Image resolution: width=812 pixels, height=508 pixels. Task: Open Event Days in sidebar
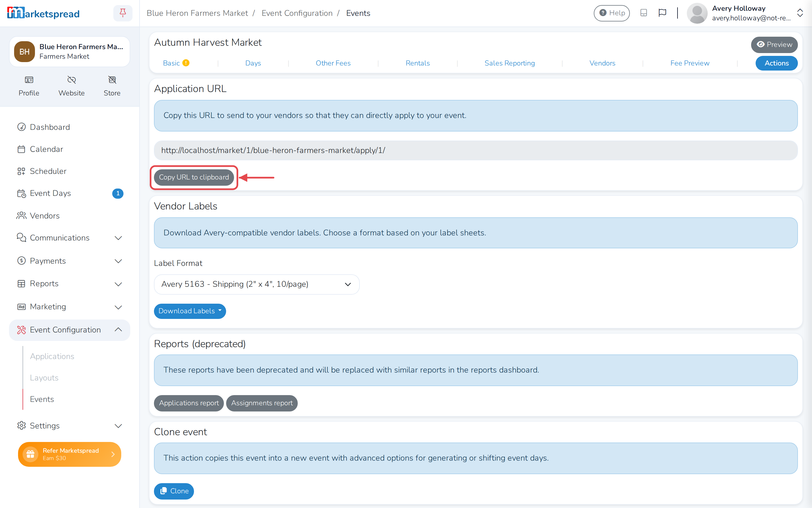tap(69, 193)
